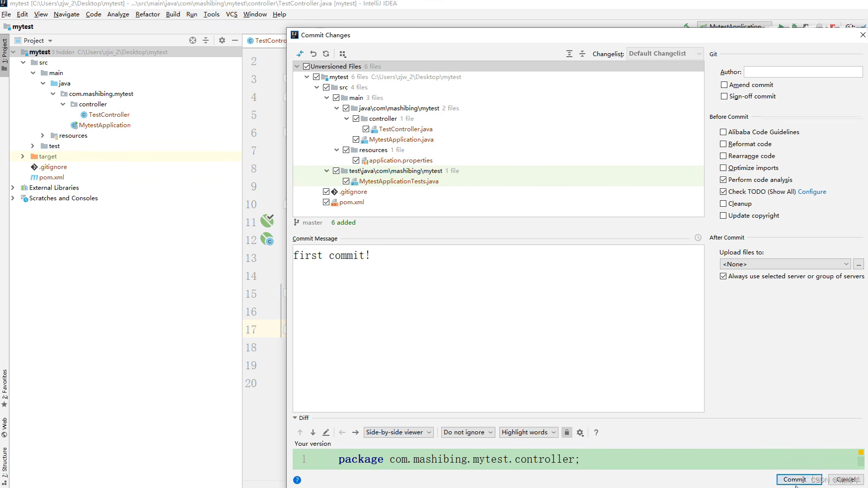
Task: Click next file arrow in Diff toolbar
Action: (x=355, y=432)
